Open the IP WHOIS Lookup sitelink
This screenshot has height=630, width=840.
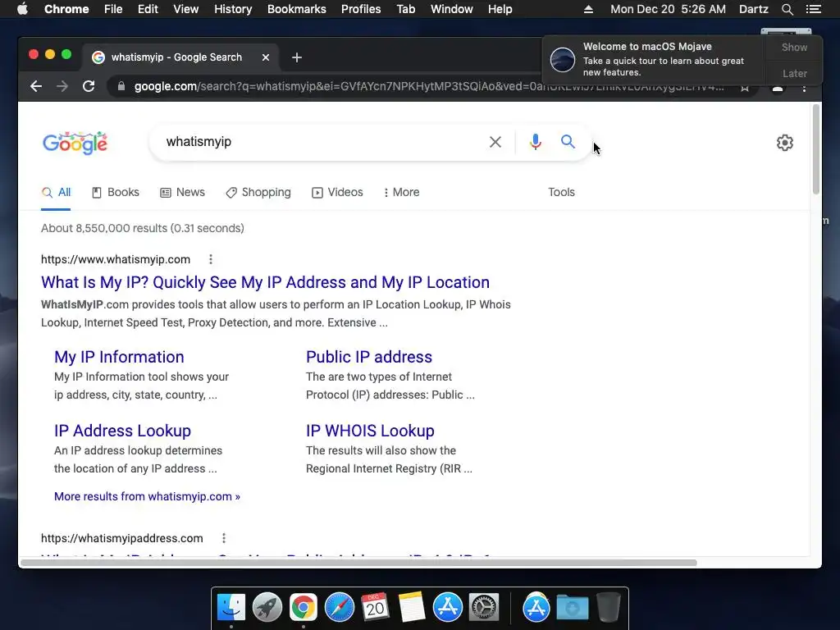click(x=370, y=431)
